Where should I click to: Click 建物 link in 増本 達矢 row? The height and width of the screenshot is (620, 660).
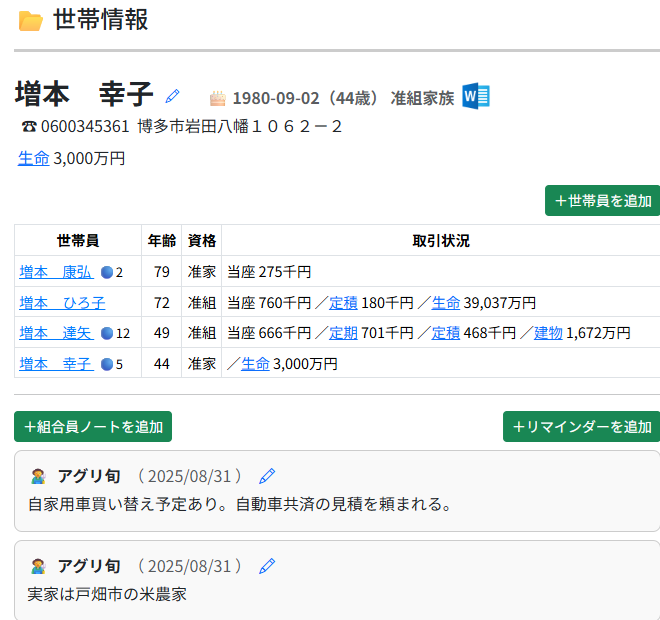[x=548, y=333]
